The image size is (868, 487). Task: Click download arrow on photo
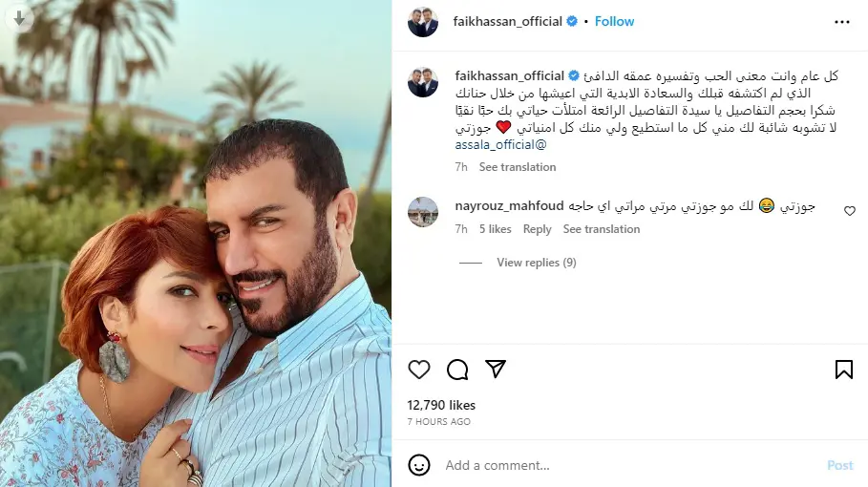tap(19, 19)
